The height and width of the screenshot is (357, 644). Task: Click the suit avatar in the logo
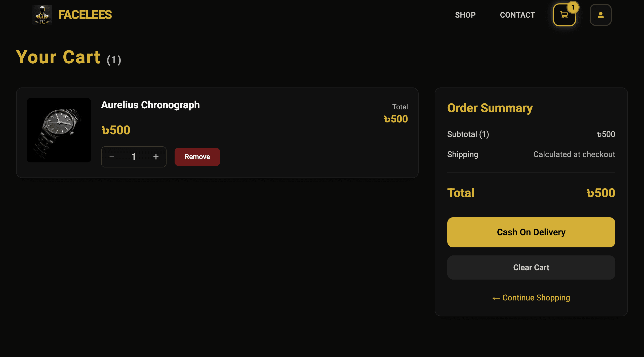pyautogui.click(x=42, y=15)
